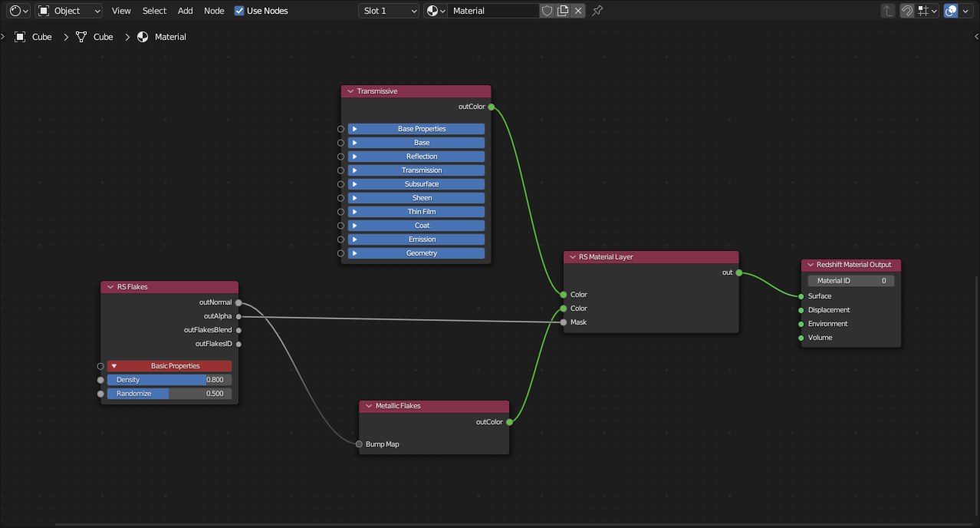Expand the Base panel in Transmissive
Image resolution: width=980 pixels, height=528 pixels.
(416, 143)
